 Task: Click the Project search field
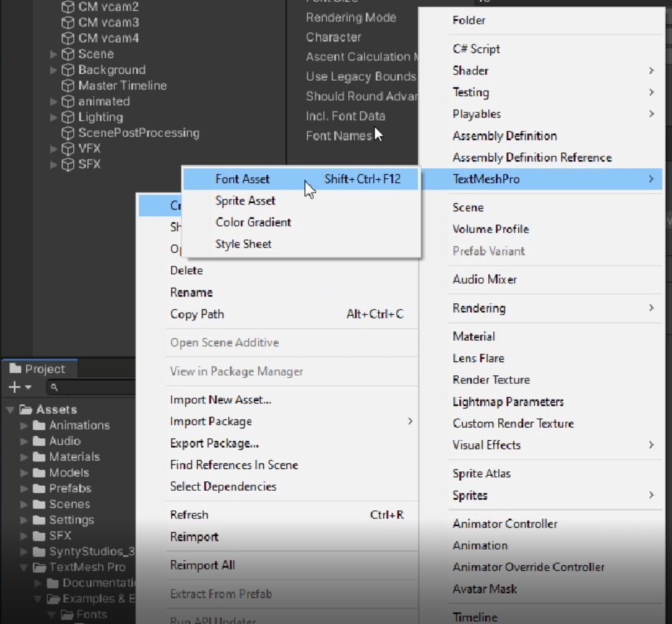[x=94, y=388]
